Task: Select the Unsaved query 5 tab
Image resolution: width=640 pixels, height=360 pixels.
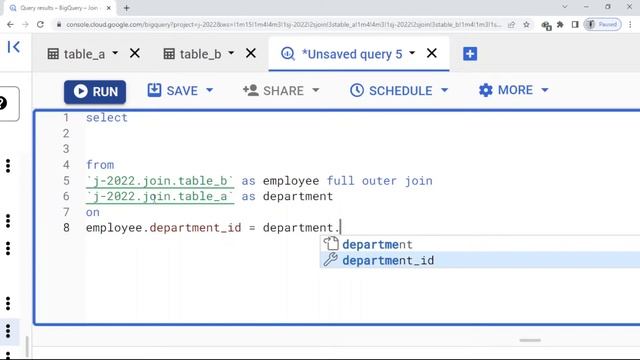Action: click(342, 54)
